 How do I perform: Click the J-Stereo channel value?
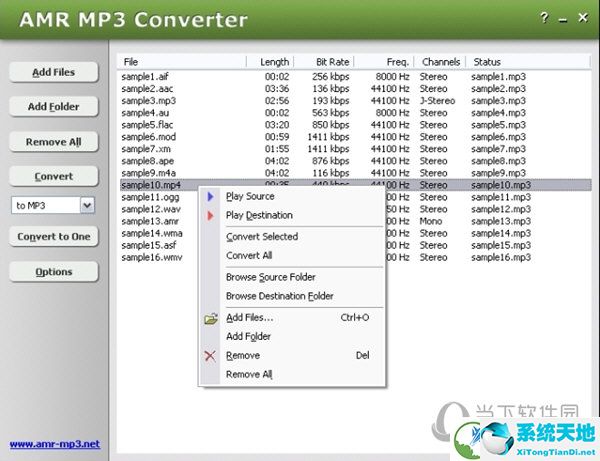[x=437, y=101]
